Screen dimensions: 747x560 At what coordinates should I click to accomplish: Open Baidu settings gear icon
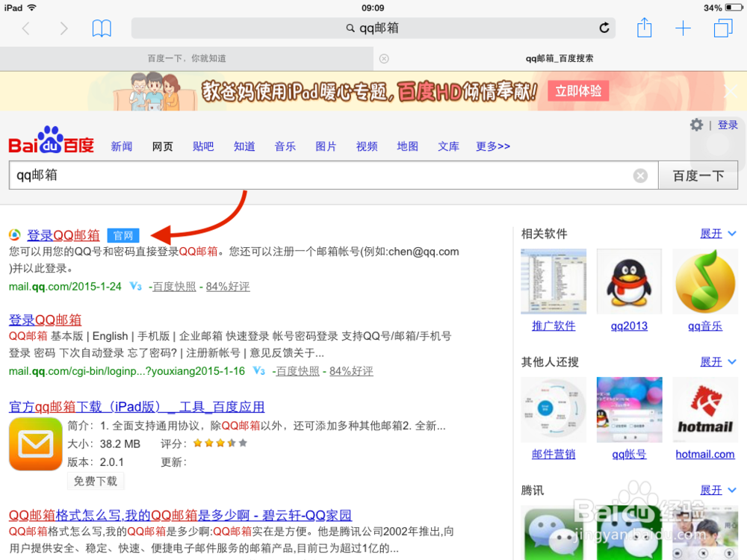[696, 125]
